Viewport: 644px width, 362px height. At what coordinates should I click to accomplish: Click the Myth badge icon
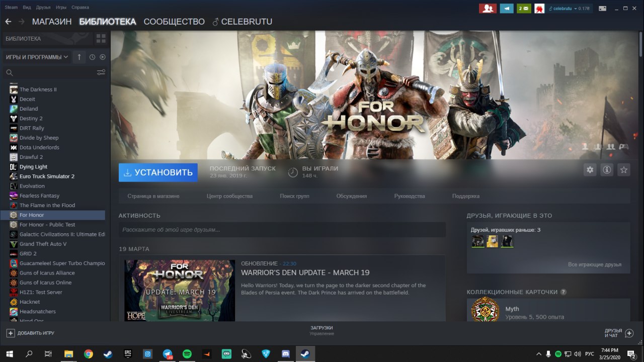coord(486,311)
